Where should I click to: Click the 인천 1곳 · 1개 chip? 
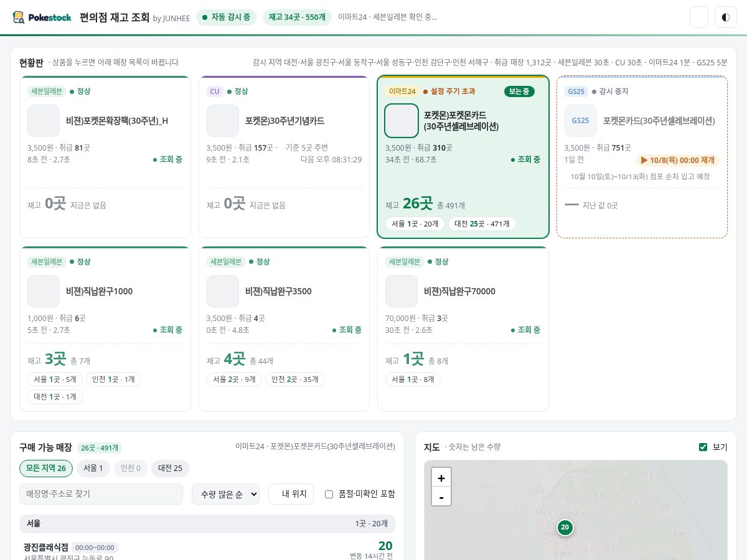[113, 379]
